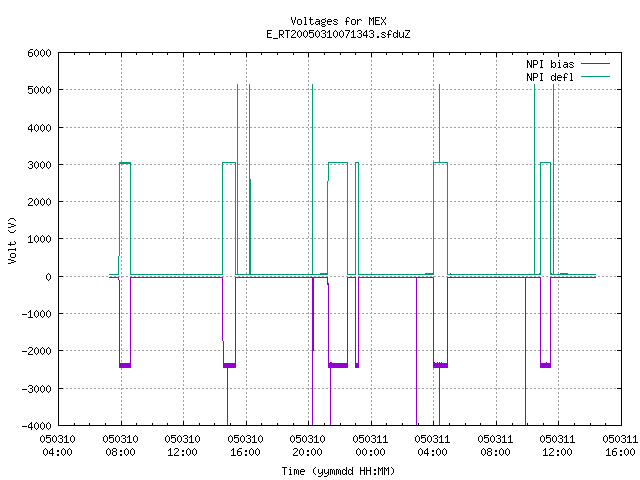The width and height of the screenshot is (640, 480).
Task: Click the x-axis tick label '050311 04:00'
Action: click(x=432, y=446)
